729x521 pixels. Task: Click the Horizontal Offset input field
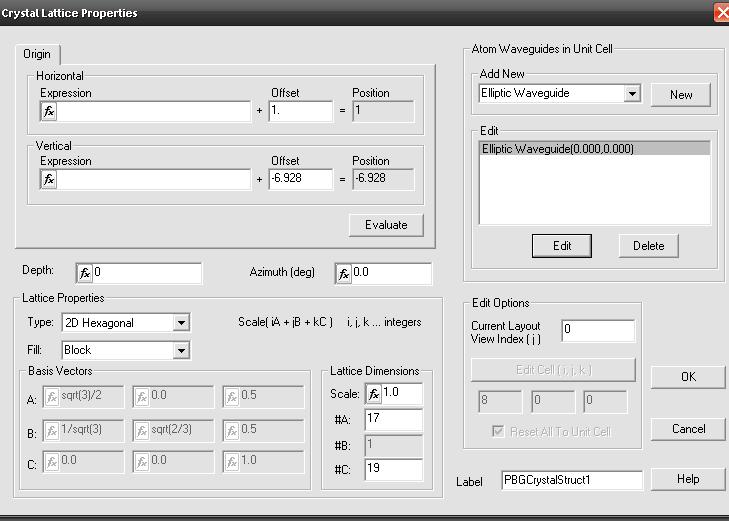click(x=301, y=112)
